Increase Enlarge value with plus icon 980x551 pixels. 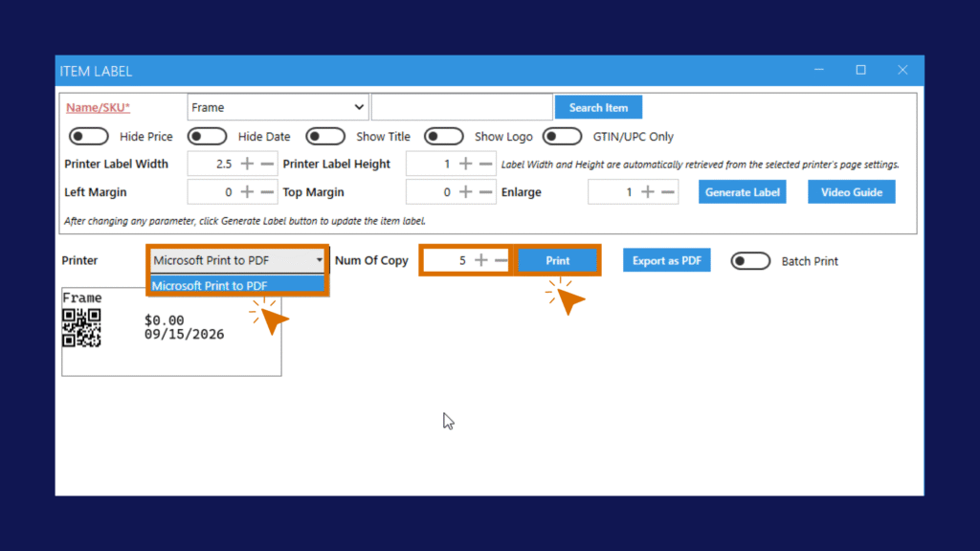coord(648,191)
